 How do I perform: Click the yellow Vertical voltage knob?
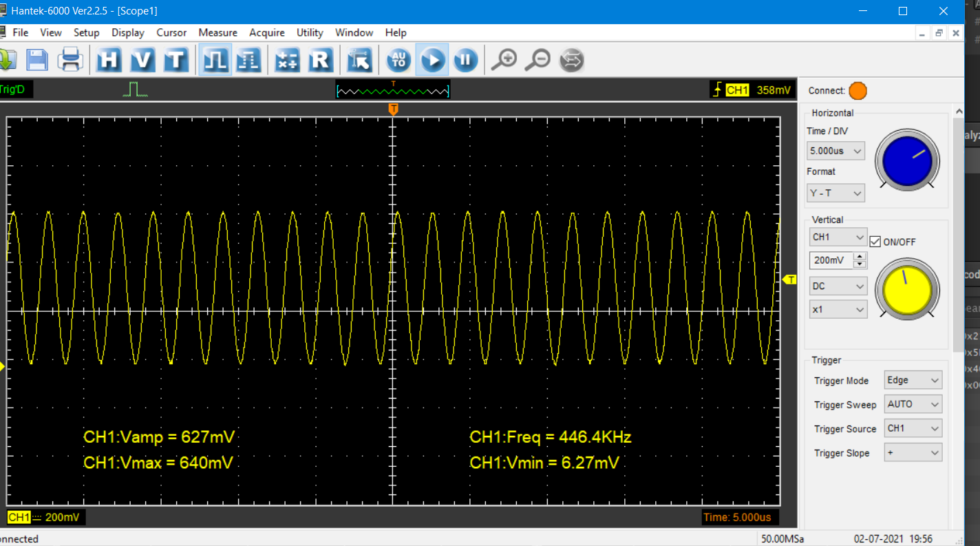907,290
